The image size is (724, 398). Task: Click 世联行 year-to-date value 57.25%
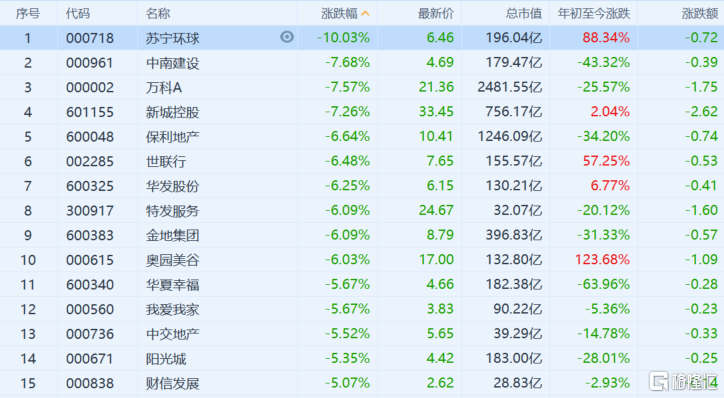606,161
